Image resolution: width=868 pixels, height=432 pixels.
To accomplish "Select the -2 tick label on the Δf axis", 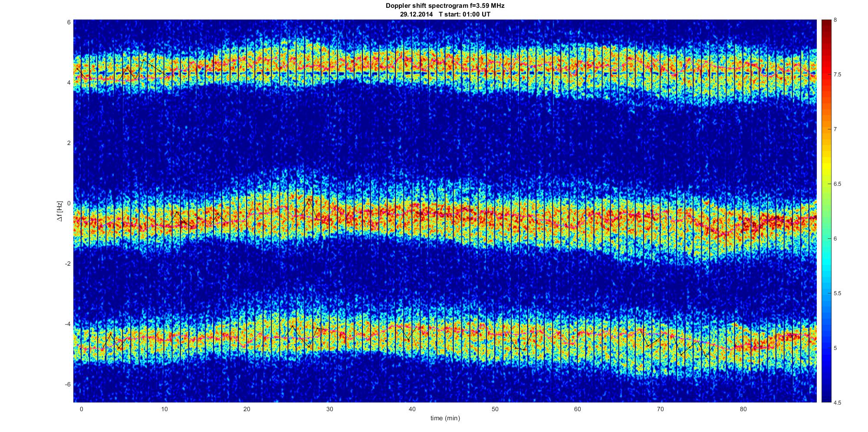I will (67, 264).
